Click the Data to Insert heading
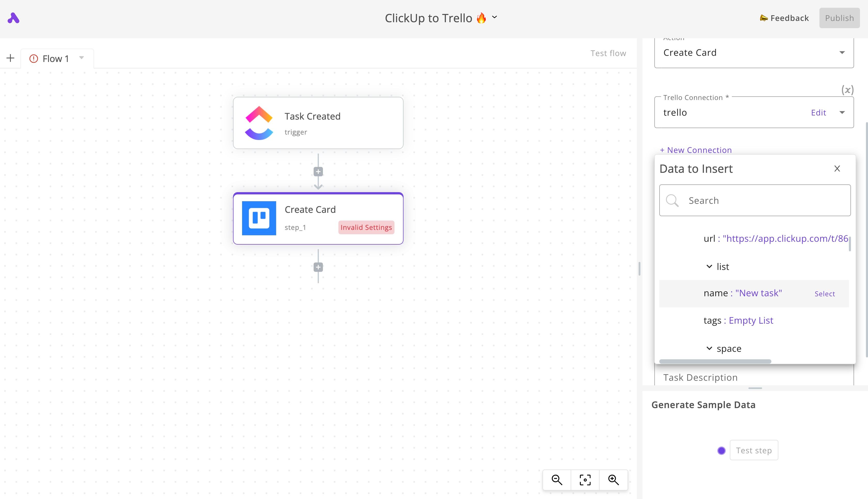 pyautogui.click(x=696, y=169)
